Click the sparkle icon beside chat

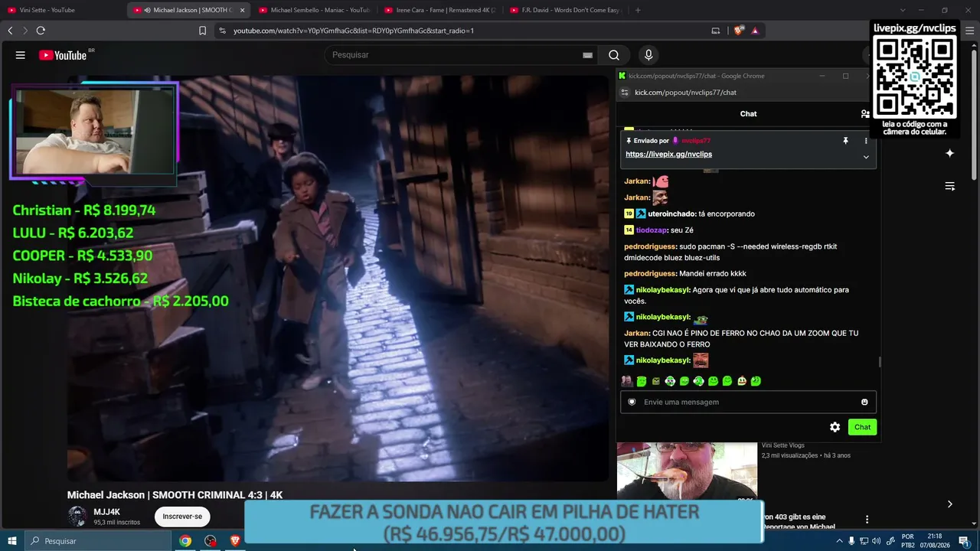949,153
